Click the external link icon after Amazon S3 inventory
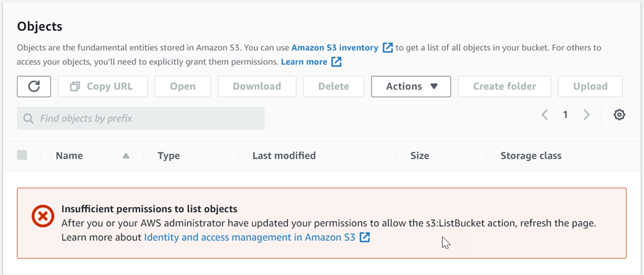This screenshot has width=644, height=275. click(388, 48)
